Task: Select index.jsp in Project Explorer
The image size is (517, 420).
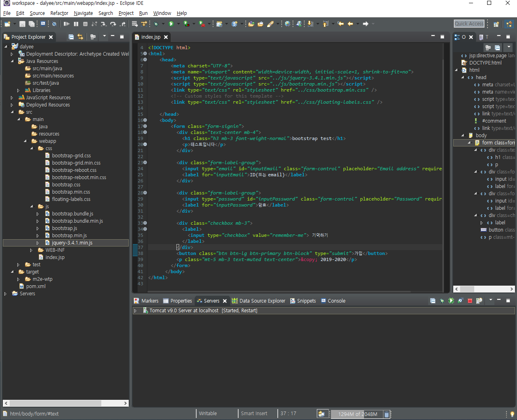Action: pos(55,257)
